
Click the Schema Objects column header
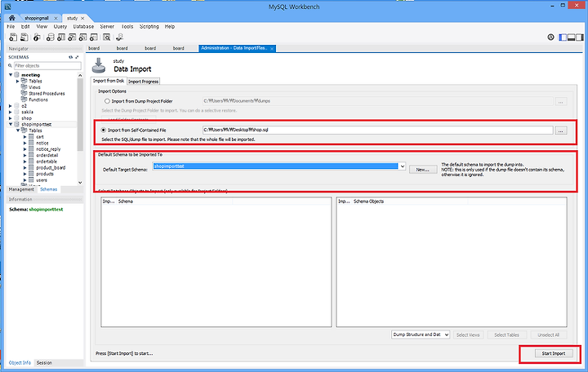tap(368, 201)
